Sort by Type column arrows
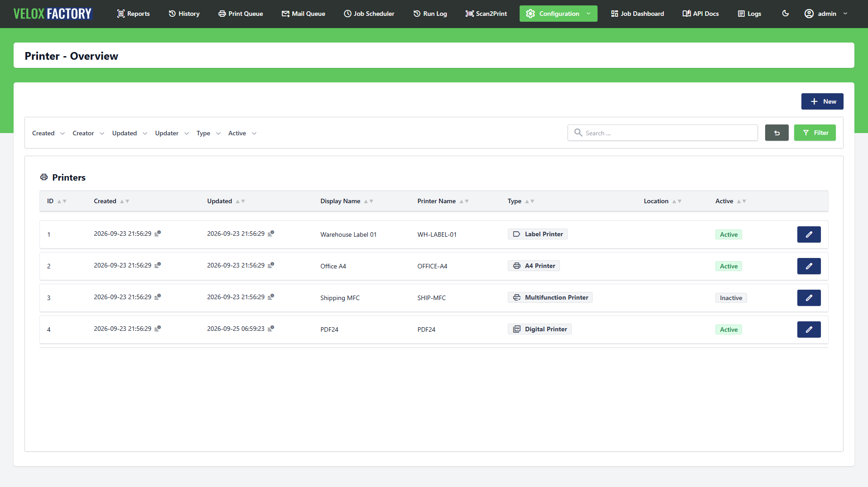Image resolution: width=868 pixels, height=487 pixels. [530, 201]
